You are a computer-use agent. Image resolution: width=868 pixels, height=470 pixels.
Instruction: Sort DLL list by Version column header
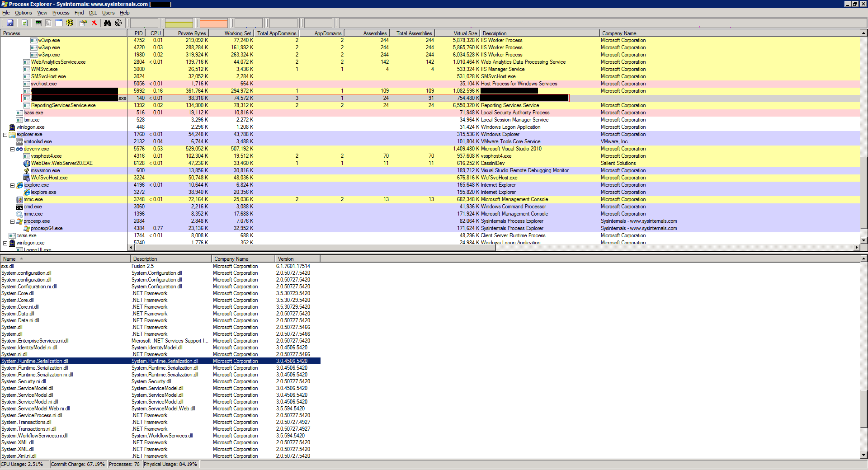point(297,258)
